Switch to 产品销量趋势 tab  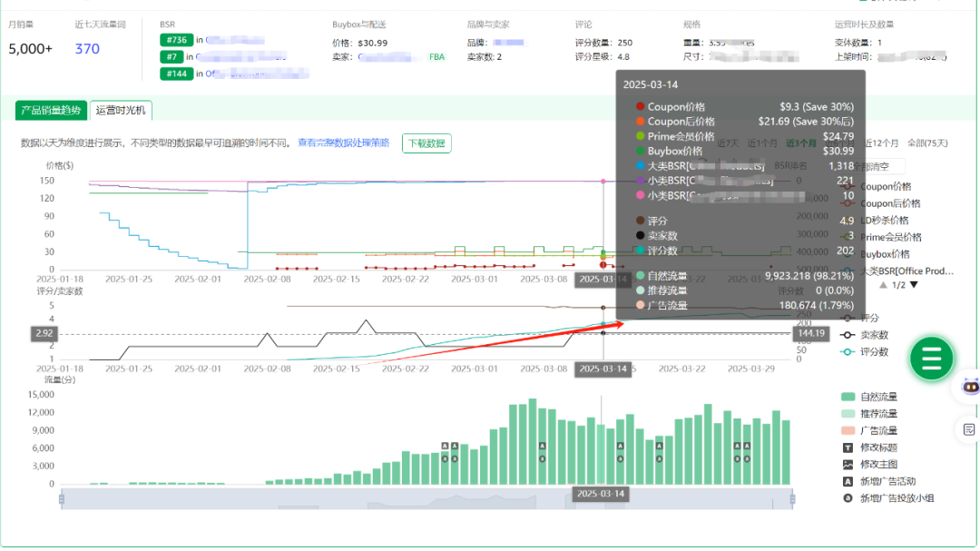(x=52, y=111)
